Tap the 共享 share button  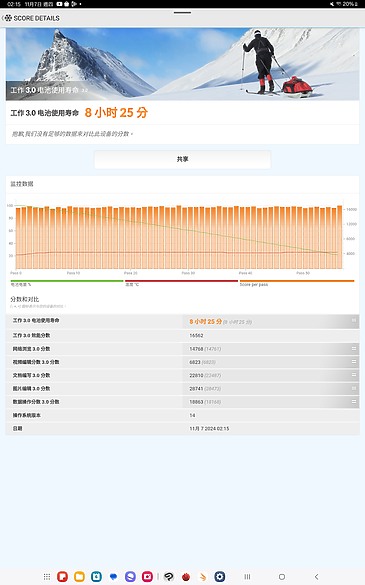(182, 159)
